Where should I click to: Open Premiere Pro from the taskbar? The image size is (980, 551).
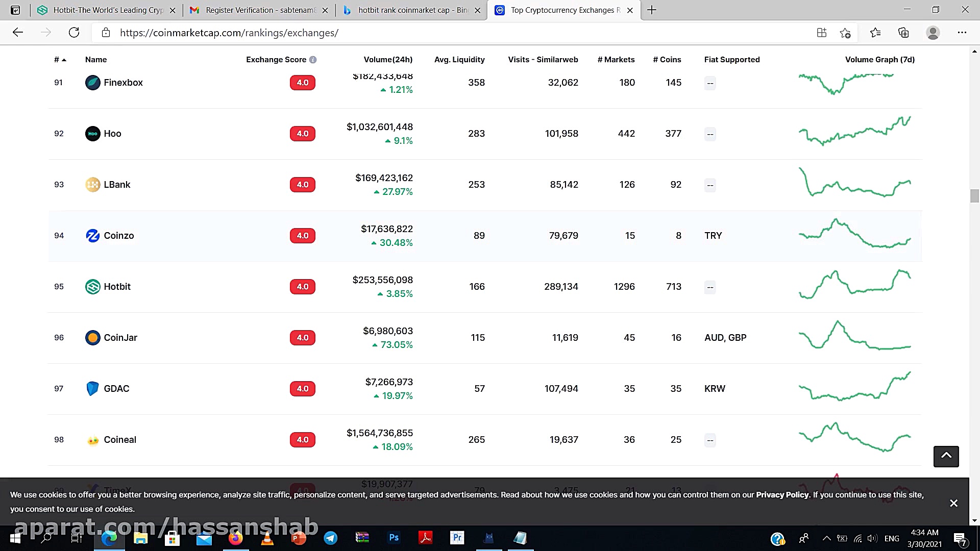point(457,538)
